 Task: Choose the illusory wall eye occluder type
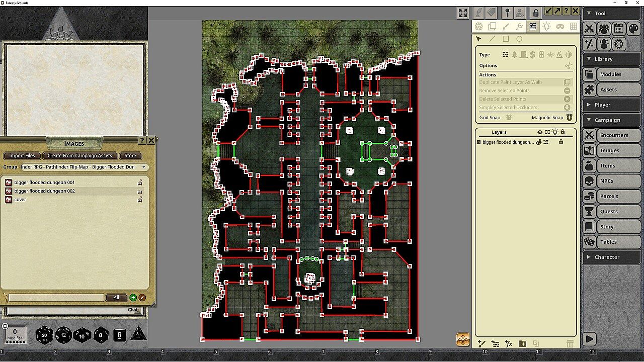pyautogui.click(x=550, y=55)
